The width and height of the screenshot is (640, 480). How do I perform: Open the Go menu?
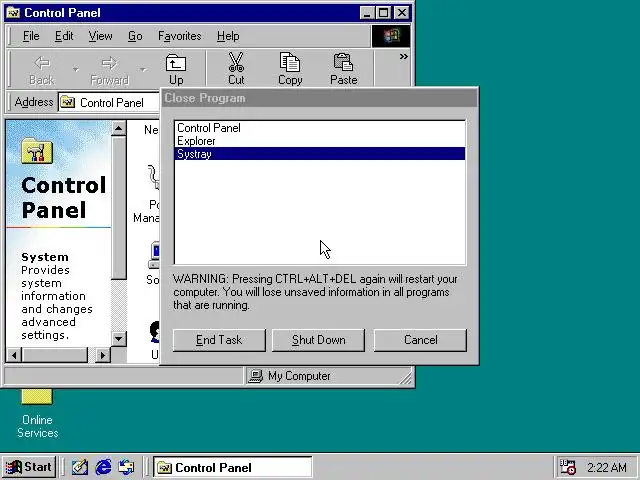point(135,36)
